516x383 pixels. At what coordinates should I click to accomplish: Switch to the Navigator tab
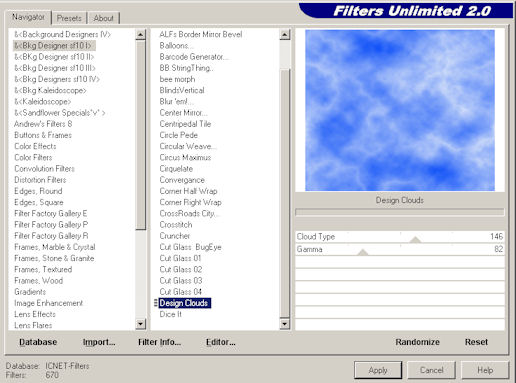(x=28, y=17)
